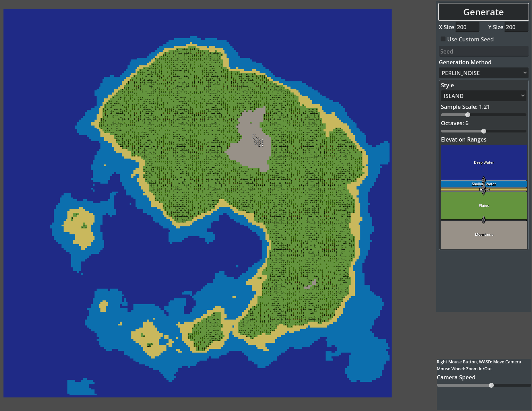
Task: Click the Camera Speed slider handle
Action: coord(491,385)
